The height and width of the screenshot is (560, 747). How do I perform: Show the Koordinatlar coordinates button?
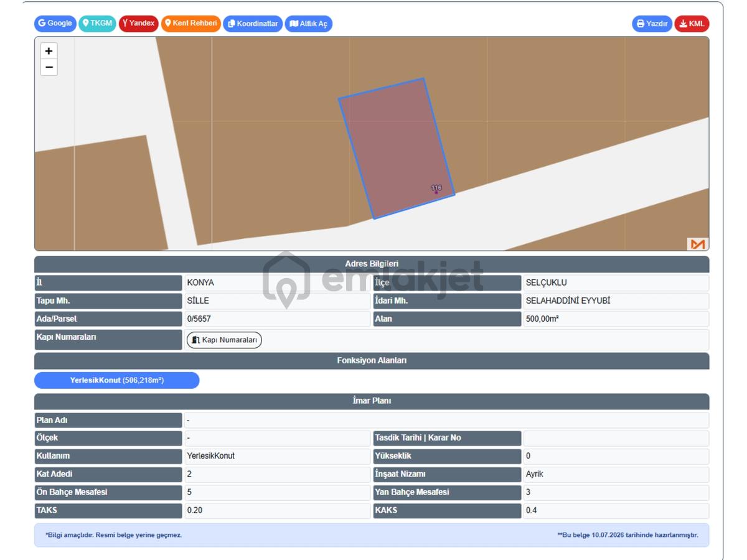tap(253, 24)
